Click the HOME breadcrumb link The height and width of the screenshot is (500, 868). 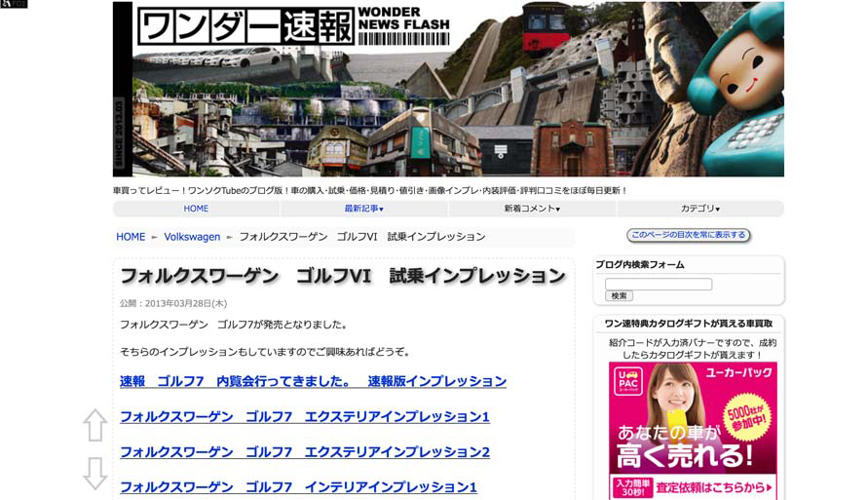(x=131, y=237)
